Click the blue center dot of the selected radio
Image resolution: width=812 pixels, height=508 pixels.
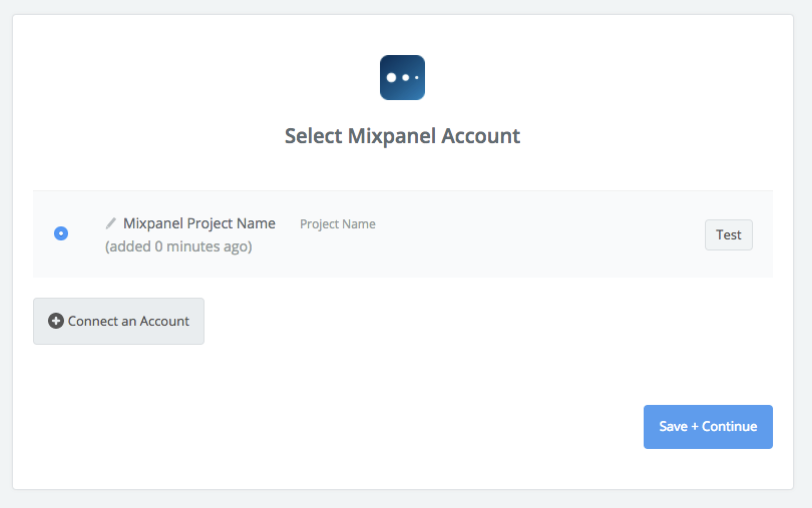pos(61,233)
